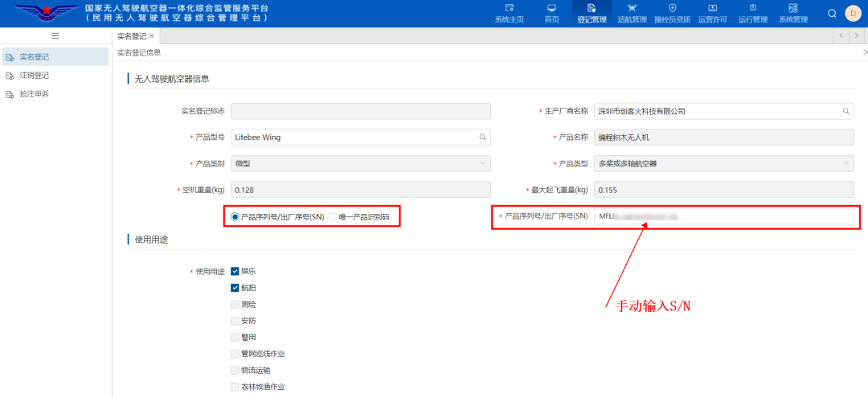Collapse the sidebar with the hamburger icon

[x=55, y=36]
